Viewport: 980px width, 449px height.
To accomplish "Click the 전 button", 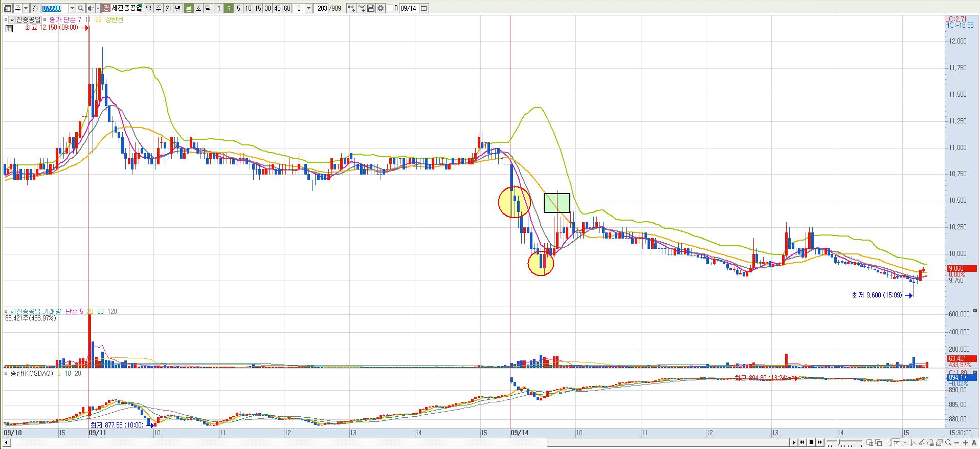I will pyautogui.click(x=35, y=8).
